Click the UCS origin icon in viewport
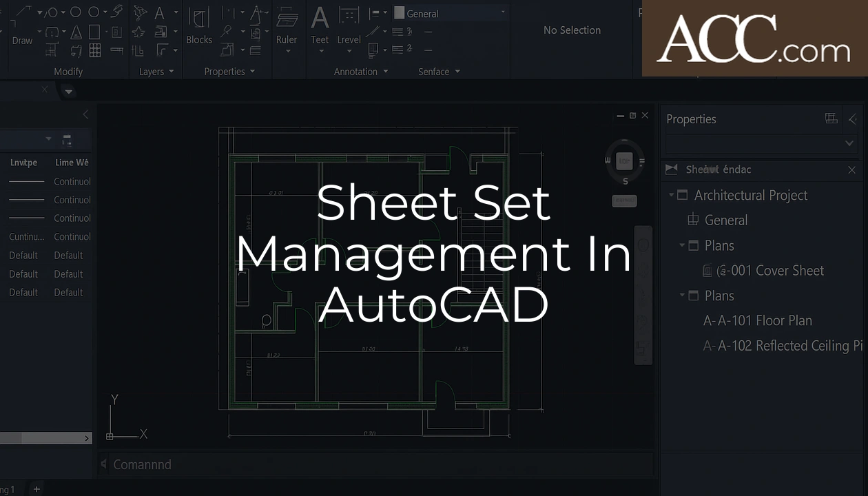The height and width of the screenshot is (496, 868). 110,436
